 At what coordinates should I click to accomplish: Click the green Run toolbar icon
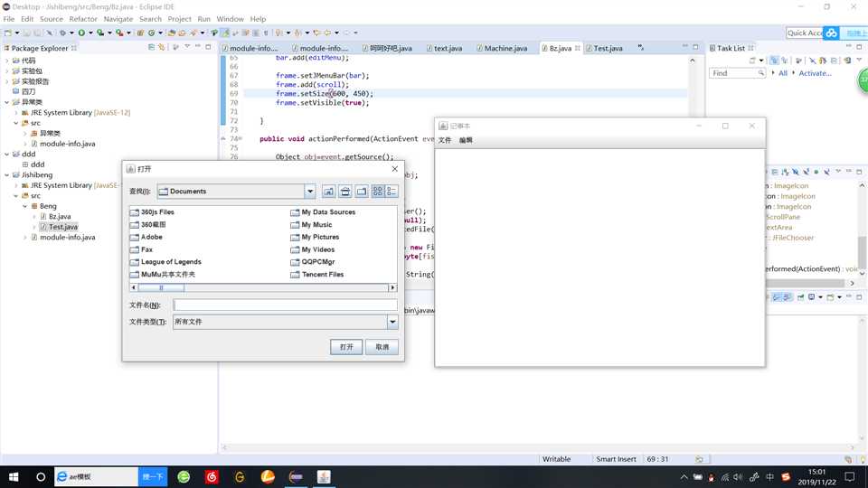tap(81, 33)
